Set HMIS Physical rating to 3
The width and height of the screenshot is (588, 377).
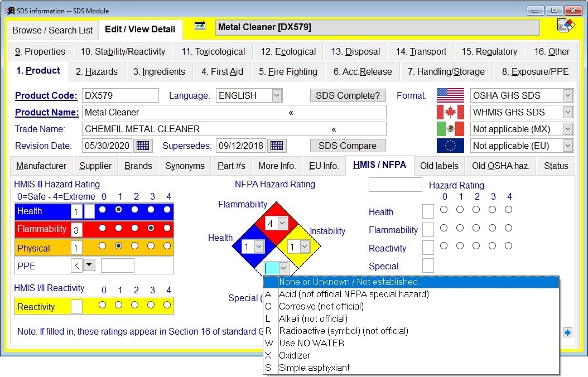point(151,246)
